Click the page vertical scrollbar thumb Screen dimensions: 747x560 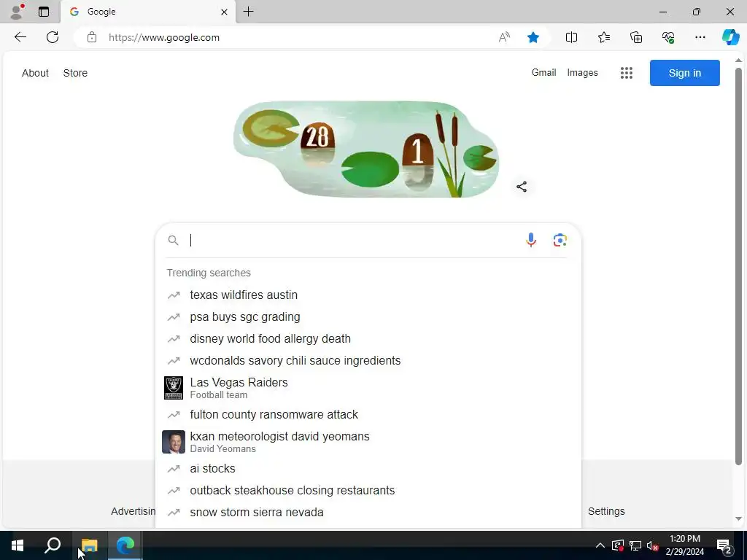(x=738, y=267)
